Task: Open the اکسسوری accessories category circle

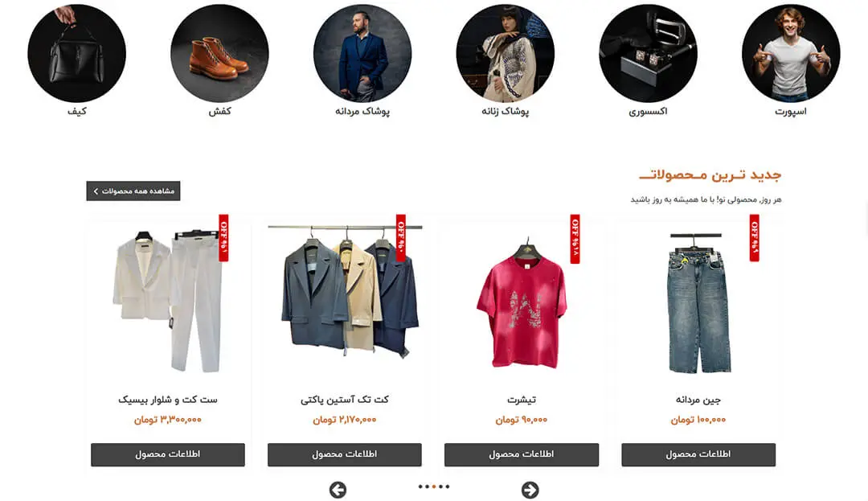Action: coord(649,53)
